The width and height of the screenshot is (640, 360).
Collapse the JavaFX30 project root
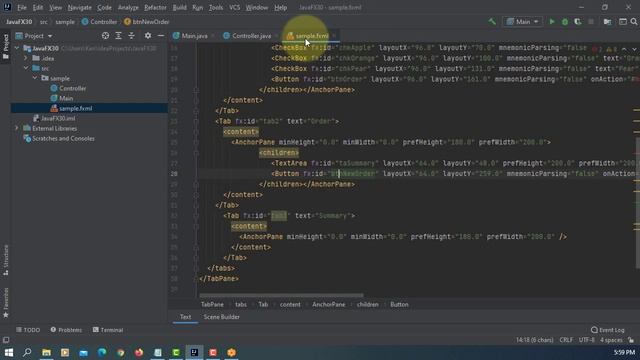(17, 48)
